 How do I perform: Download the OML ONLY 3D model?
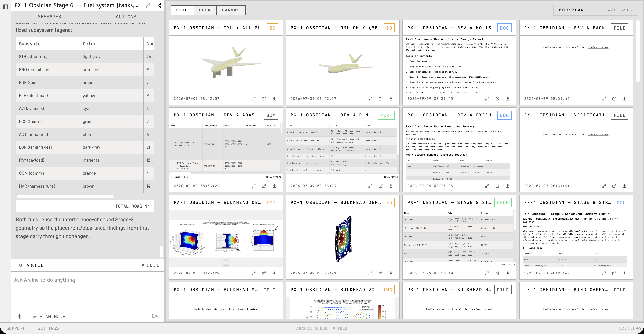391,99
